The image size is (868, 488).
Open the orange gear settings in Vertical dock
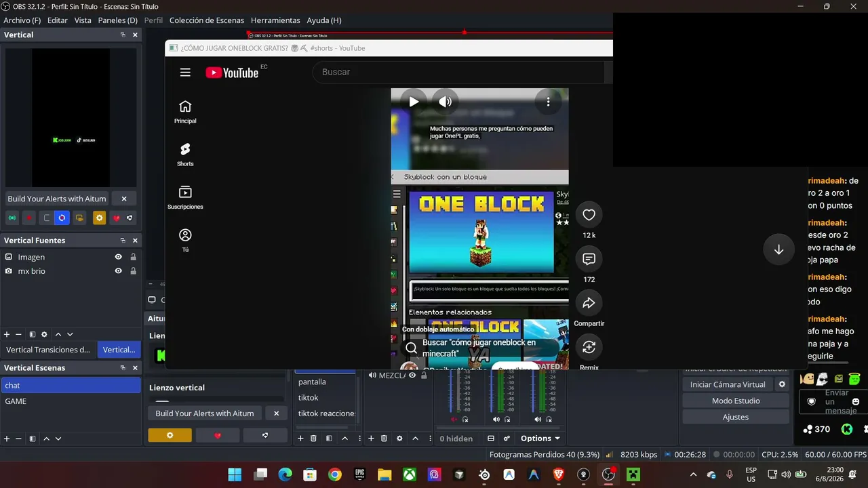pyautogui.click(x=99, y=218)
